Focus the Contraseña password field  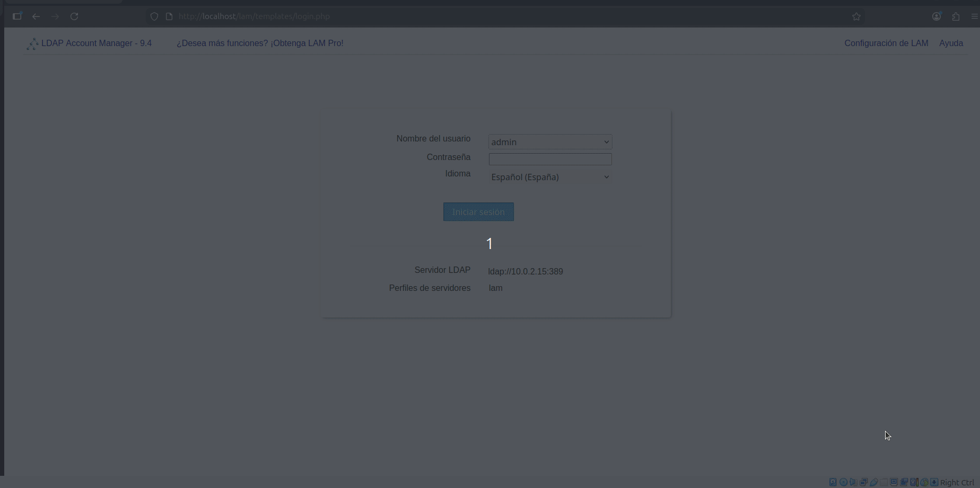[550, 159]
